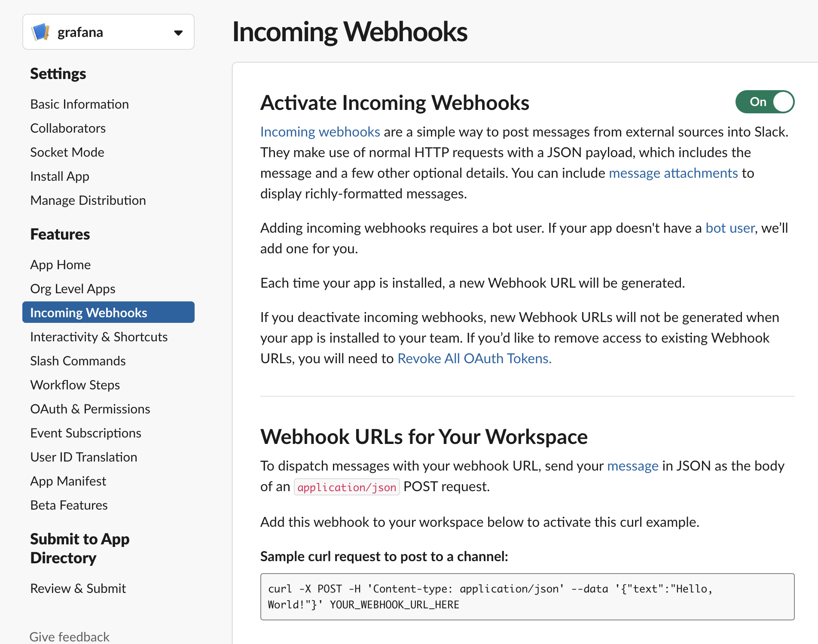Click 'Sample curl request to post to a channel:' label
Viewport: 818px width, 644px height.
tap(384, 556)
